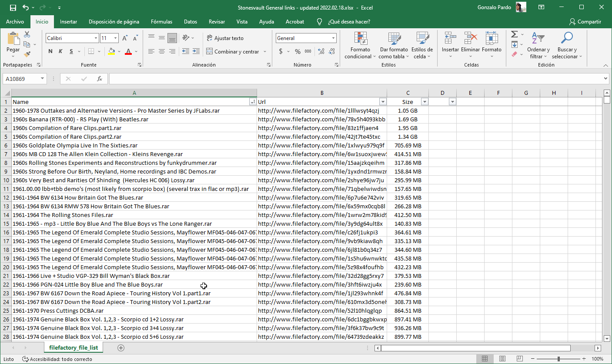Open the Name column filter dropdown
Image resolution: width=612 pixels, height=364 pixels.
[252, 102]
